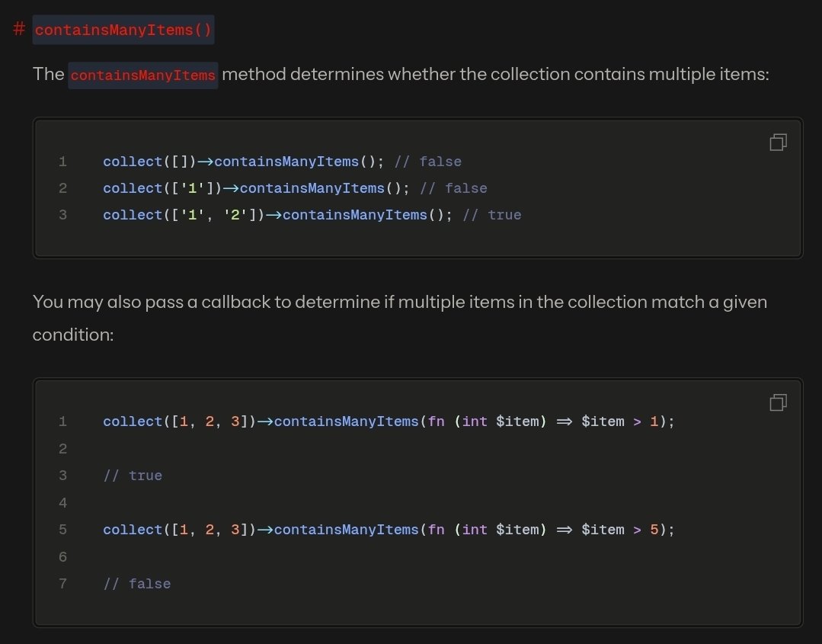
Task: Click the '// true' comment on line 3 of the second block
Action: tap(133, 476)
